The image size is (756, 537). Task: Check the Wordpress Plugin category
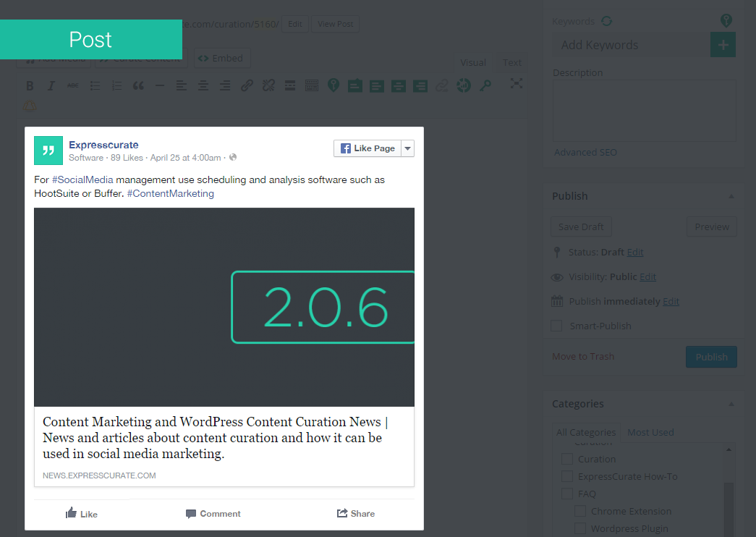[580, 528]
